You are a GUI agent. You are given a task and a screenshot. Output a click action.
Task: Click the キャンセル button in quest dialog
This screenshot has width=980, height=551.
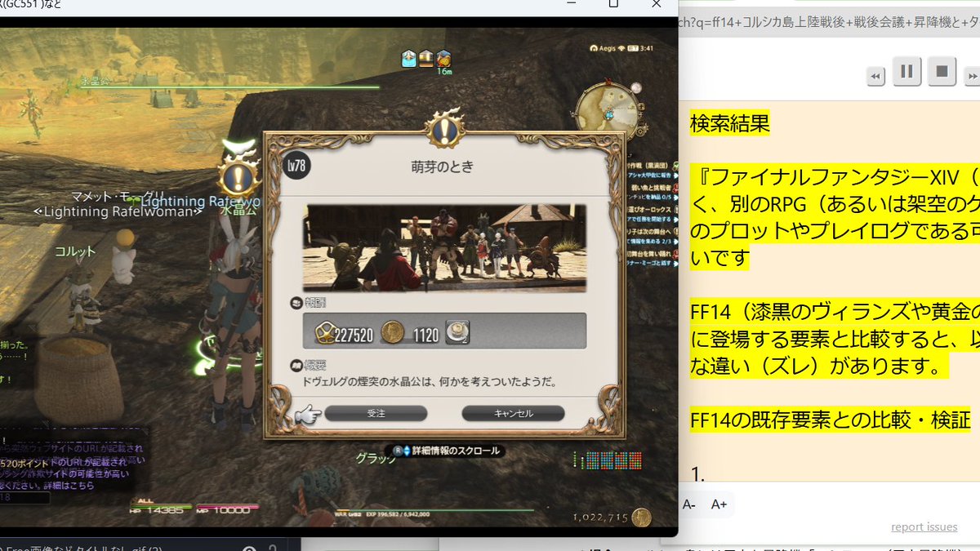513,414
